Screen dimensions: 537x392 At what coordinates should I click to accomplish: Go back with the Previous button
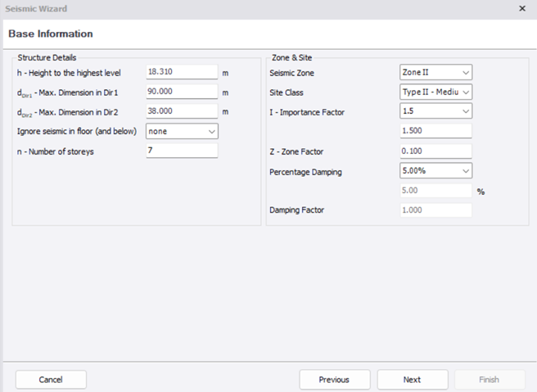point(335,380)
